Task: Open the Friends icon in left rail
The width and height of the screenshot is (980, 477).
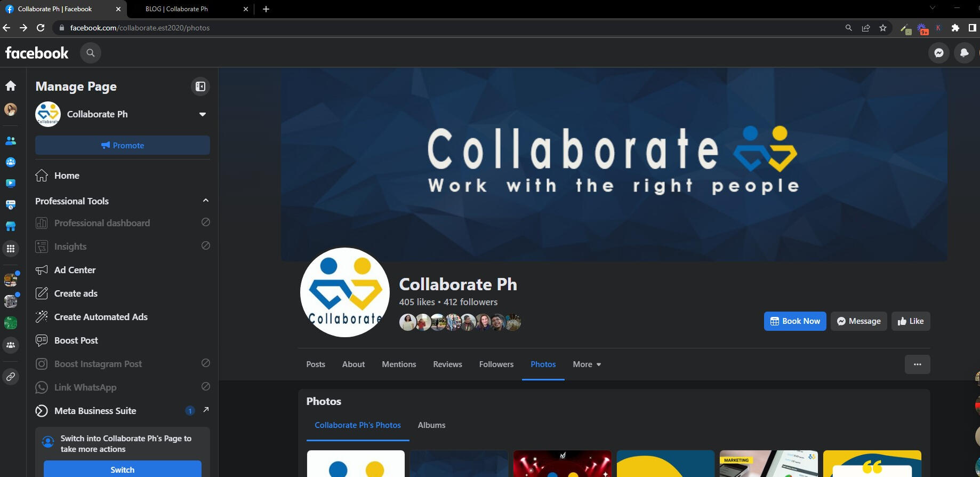Action: (11, 141)
